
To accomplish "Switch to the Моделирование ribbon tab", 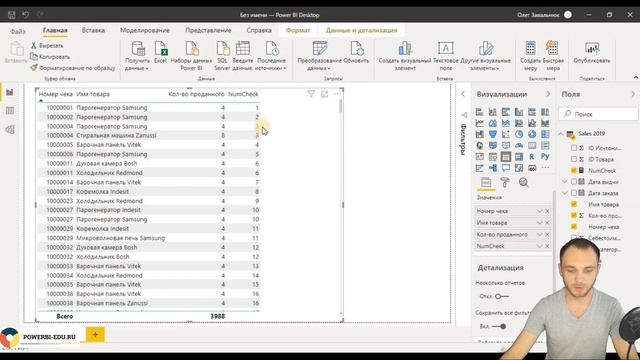I will pyautogui.click(x=145, y=30).
